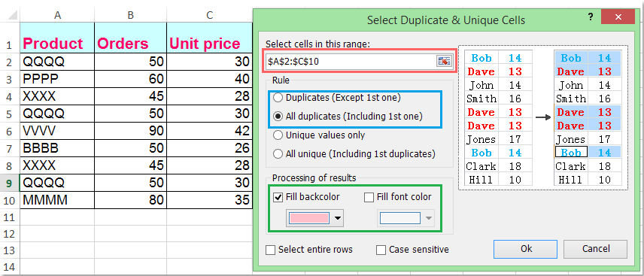Click the pink backcolor swatch

(x=309, y=219)
